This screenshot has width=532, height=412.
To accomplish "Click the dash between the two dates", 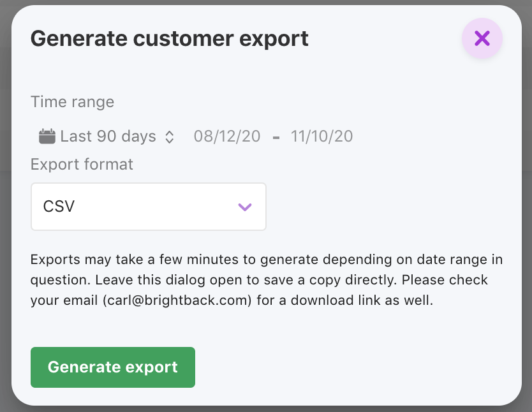I will [x=276, y=138].
